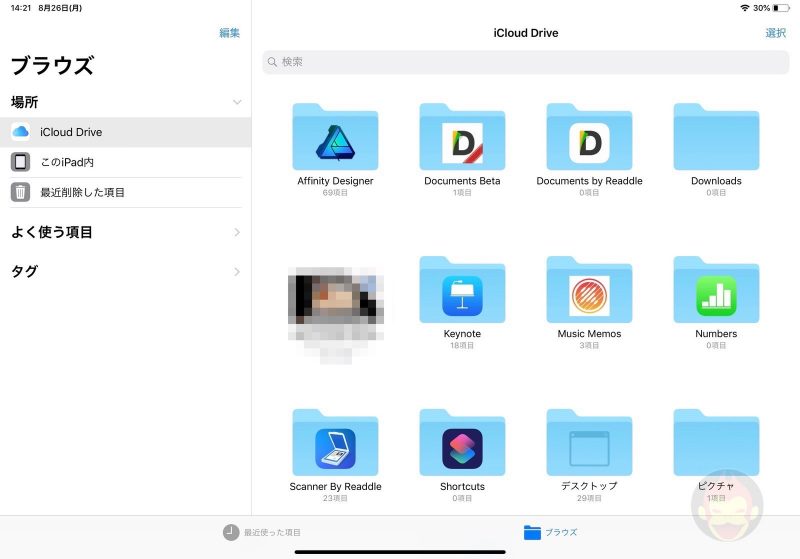Collapse the 場所 section chevron
The height and width of the screenshot is (559, 800).
click(x=237, y=102)
